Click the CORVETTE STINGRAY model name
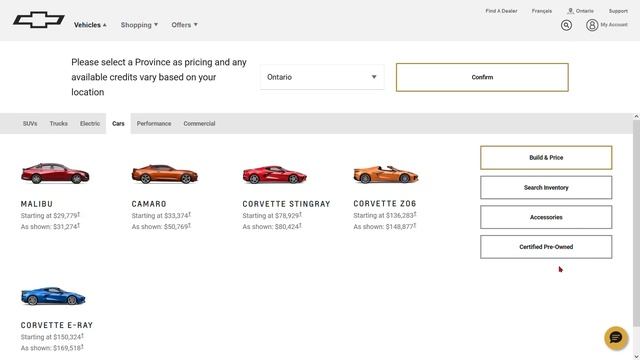Viewport: 640px width, 360px height. (x=286, y=204)
